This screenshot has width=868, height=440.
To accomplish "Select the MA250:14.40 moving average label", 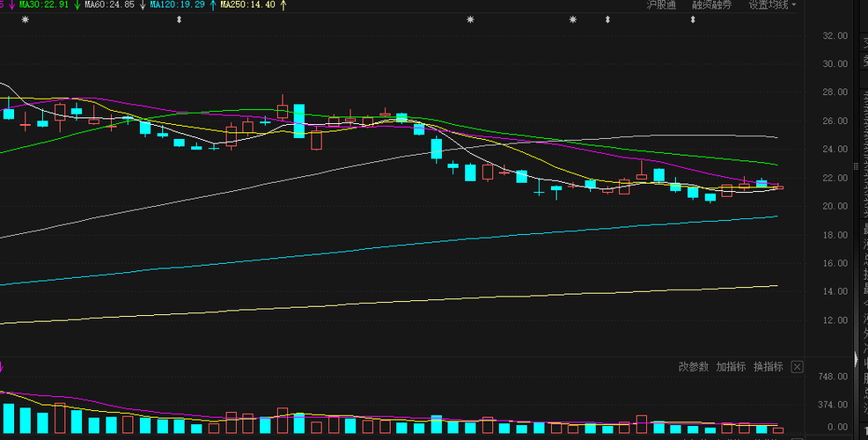I will tap(247, 4).
